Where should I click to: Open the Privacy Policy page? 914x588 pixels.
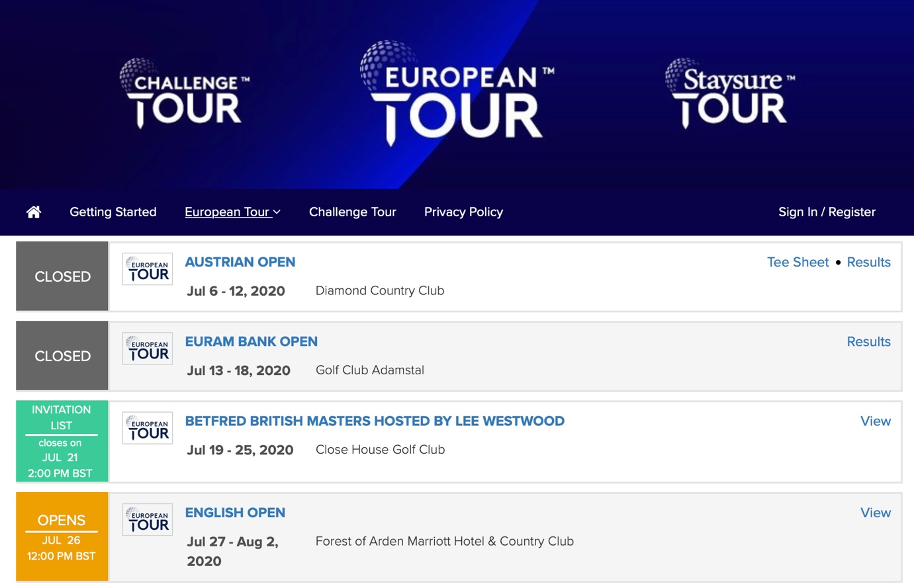463,212
